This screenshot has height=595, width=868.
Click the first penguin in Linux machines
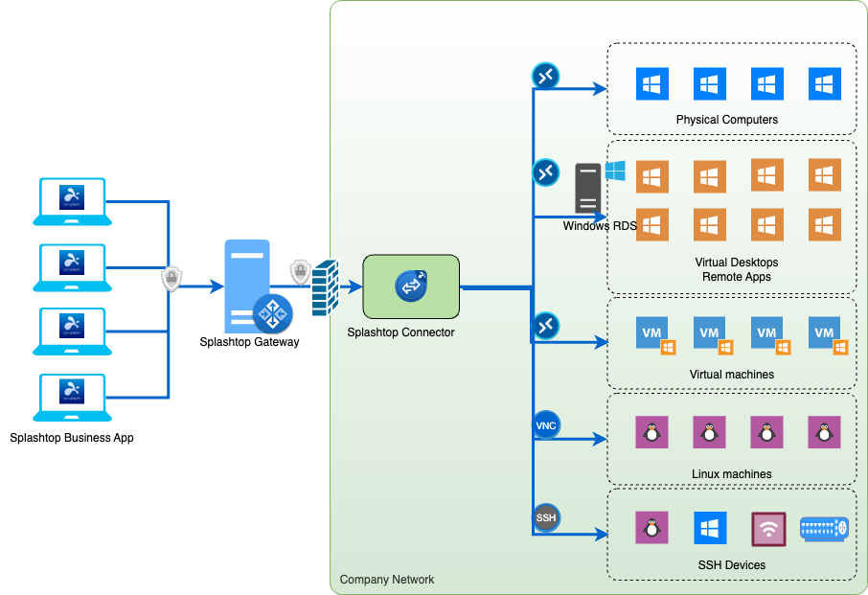(x=652, y=432)
